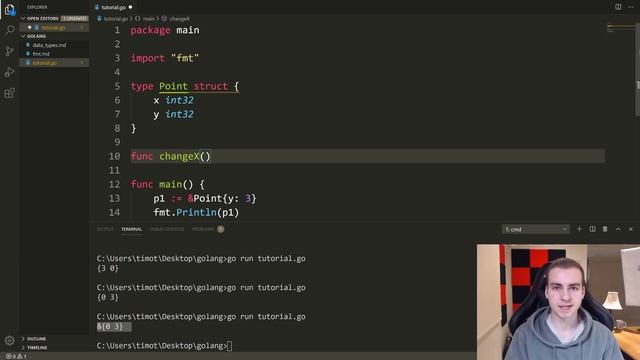Click the Split Editor icon
The width and height of the screenshot is (640, 360).
[618, 7]
